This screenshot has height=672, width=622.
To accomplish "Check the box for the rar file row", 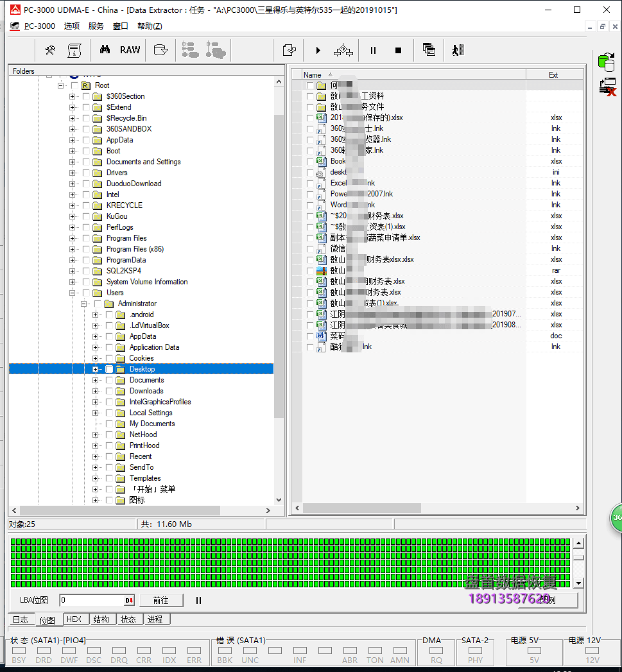I will 310,271.
